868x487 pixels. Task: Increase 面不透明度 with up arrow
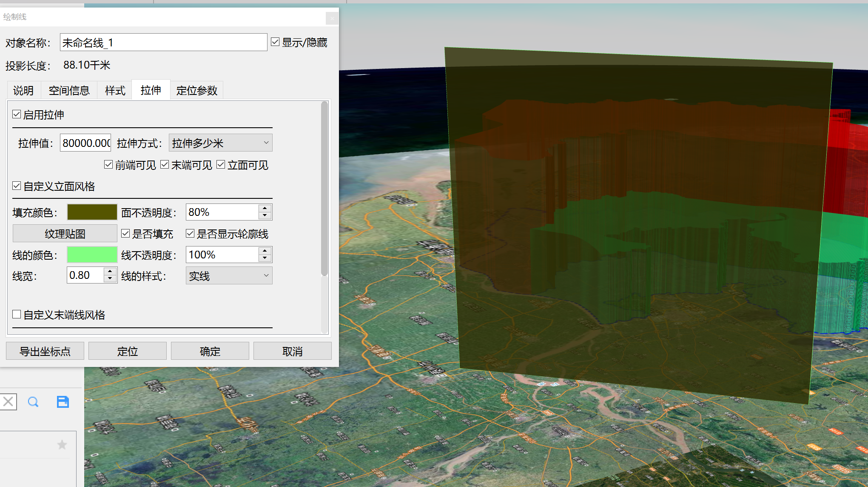click(x=265, y=208)
